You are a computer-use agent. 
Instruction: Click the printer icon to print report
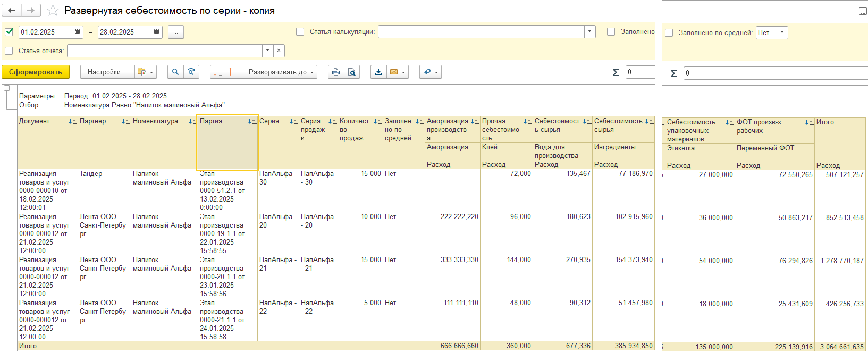(x=335, y=72)
